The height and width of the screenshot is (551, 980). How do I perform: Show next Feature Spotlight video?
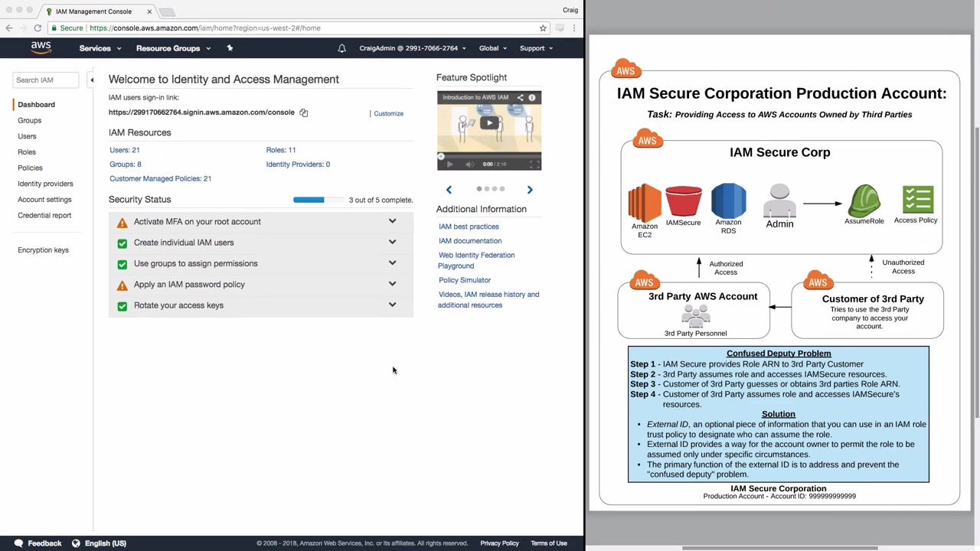530,189
